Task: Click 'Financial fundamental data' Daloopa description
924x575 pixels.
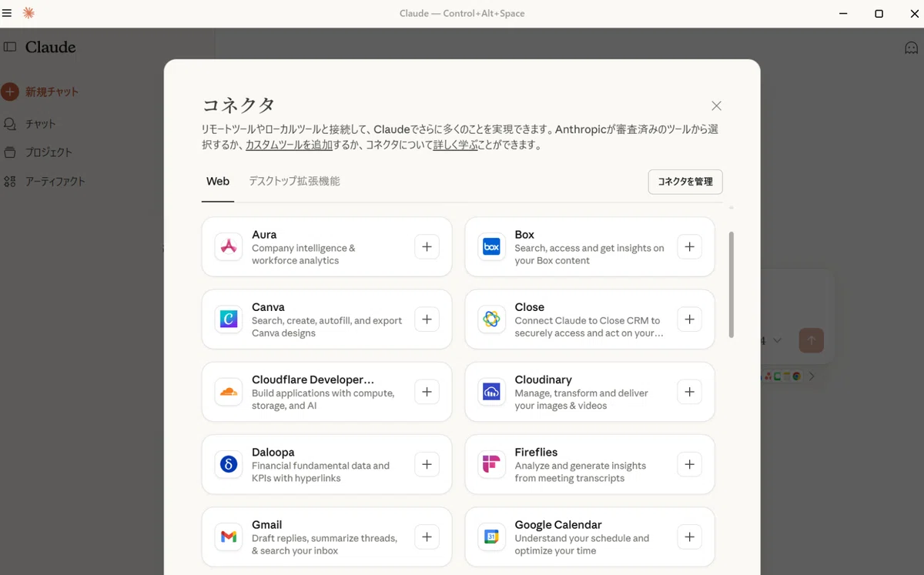Action: point(321,472)
